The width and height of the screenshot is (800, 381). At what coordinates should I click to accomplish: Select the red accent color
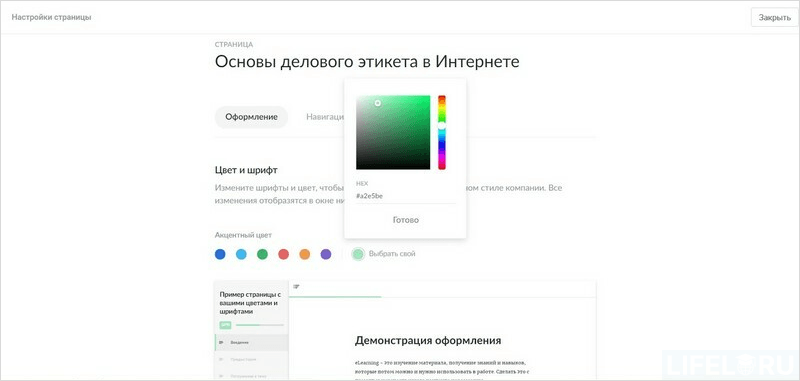[284, 254]
